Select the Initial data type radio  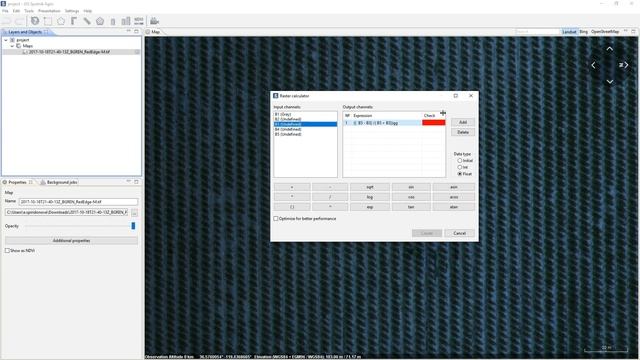tap(460, 160)
